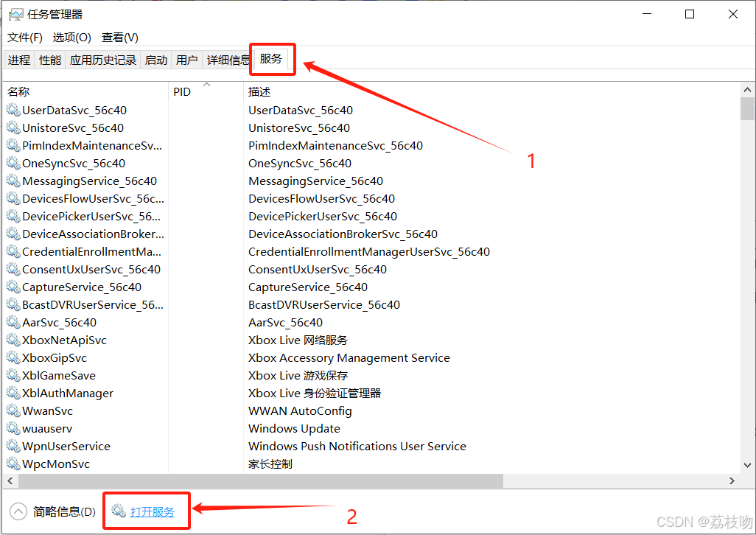Image resolution: width=756 pixels, height=535 pixels.
Task: Switch to the 性能 tab
Action: coord(50,60)
